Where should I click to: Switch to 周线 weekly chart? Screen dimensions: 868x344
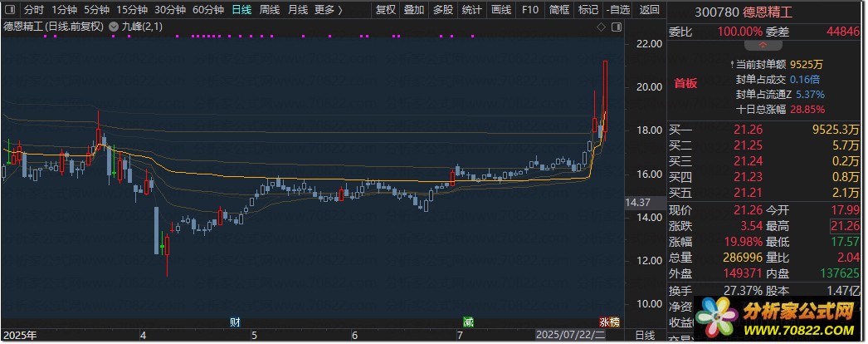coord(270,9)
